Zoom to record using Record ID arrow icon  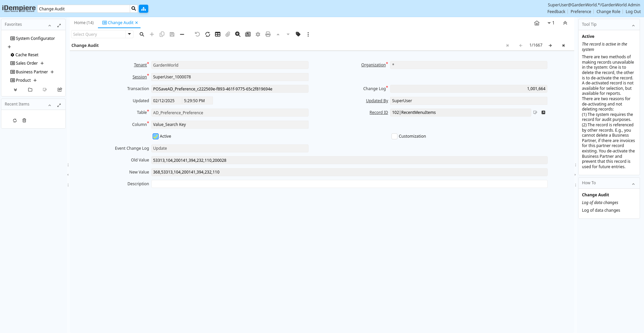click(x=543, y=113)
